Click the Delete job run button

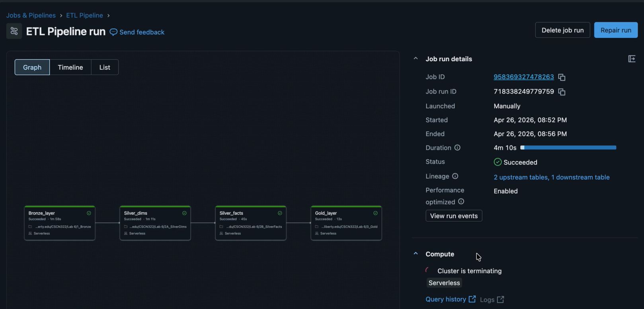click(562, 30)
